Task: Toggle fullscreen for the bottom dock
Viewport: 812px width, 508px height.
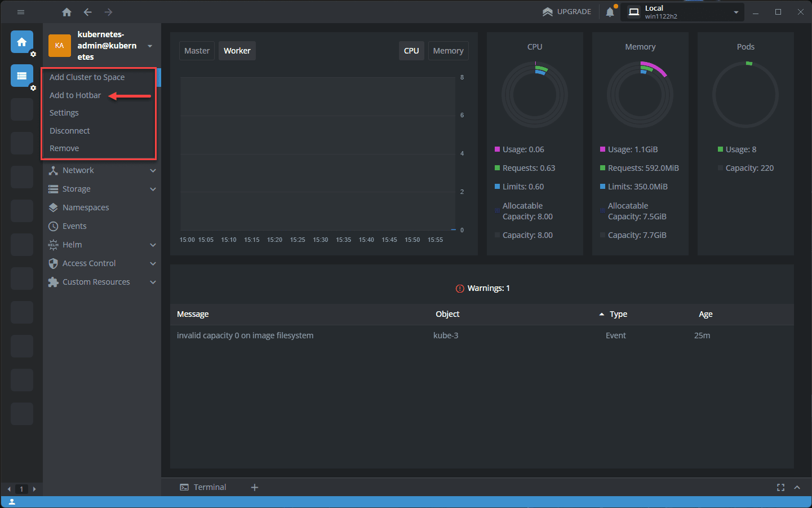Action: (x=780, y=487)
